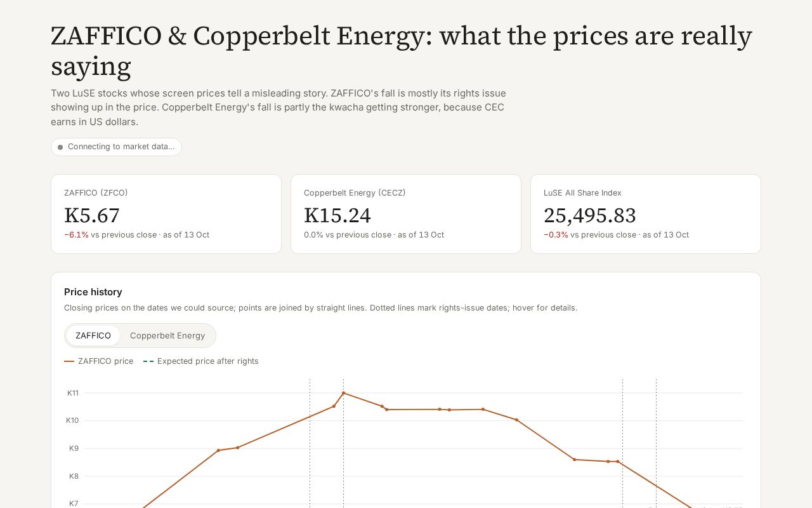Click the −6.1% change figure under ZAFFICO

76,235
